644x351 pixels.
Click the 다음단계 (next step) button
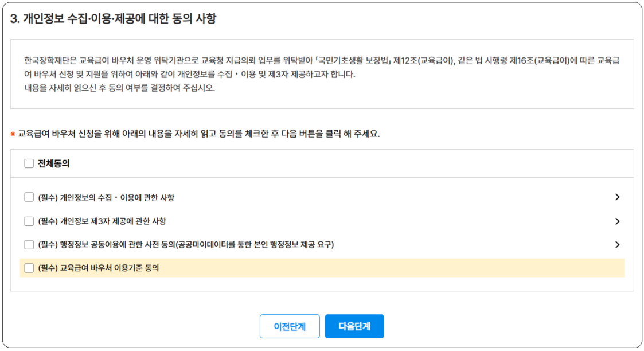(x=354, y=326)
